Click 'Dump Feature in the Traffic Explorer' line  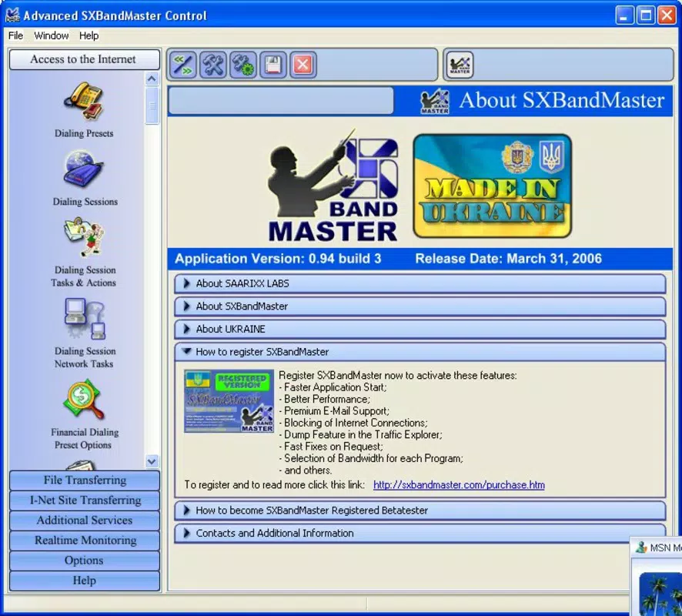coord(360,434)
